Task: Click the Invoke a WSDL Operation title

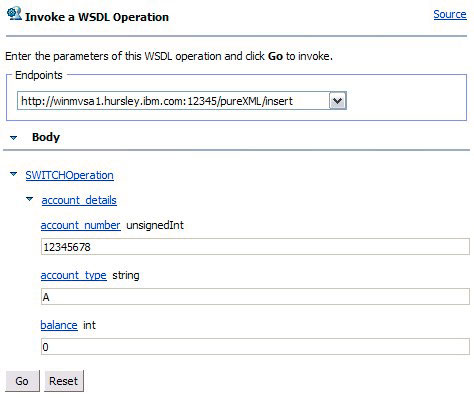Action: pos(97,17)
